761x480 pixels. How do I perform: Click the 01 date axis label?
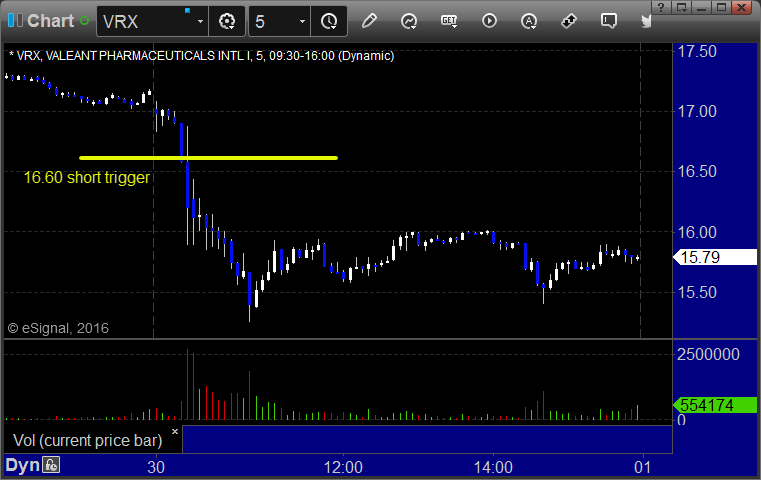(643, 467)
